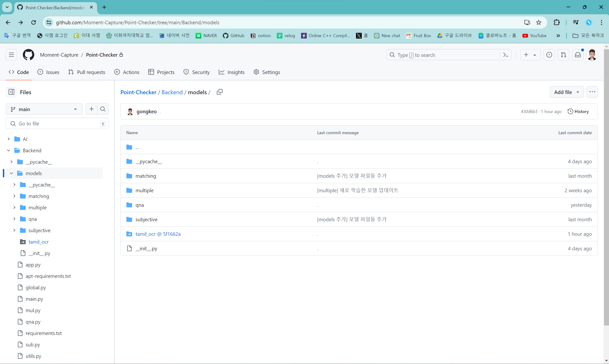
Task: Collapse the Files side panel
Action: pyautogui.click(x=11, y=92)
